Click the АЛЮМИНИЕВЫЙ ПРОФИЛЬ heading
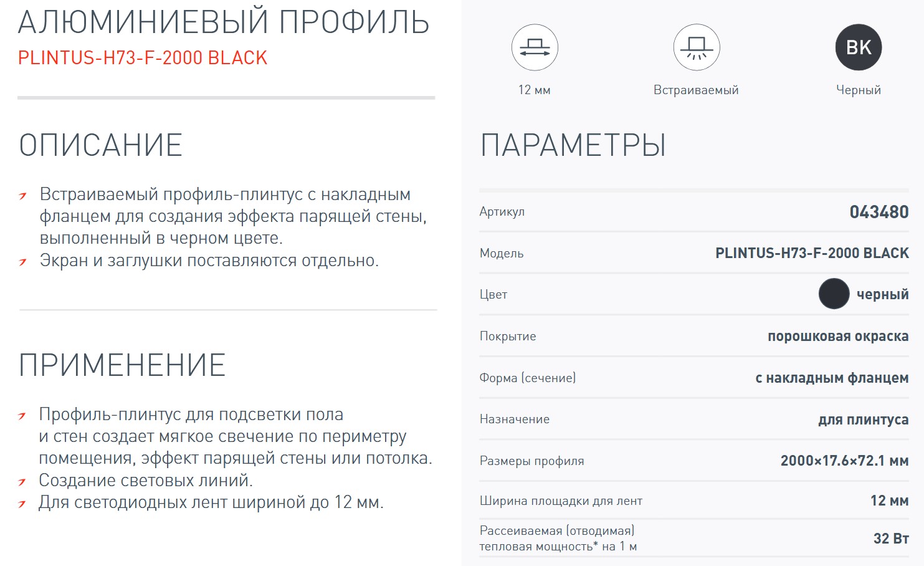 (x=224, y=22)
